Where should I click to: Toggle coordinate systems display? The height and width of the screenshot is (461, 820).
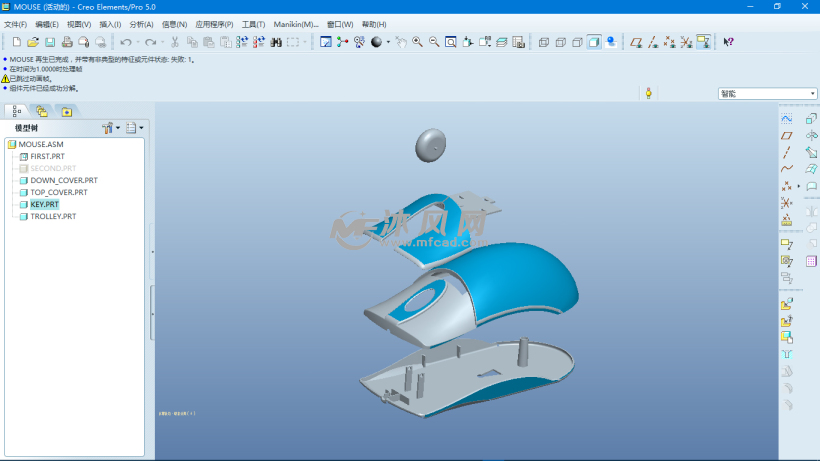[686, 42]
